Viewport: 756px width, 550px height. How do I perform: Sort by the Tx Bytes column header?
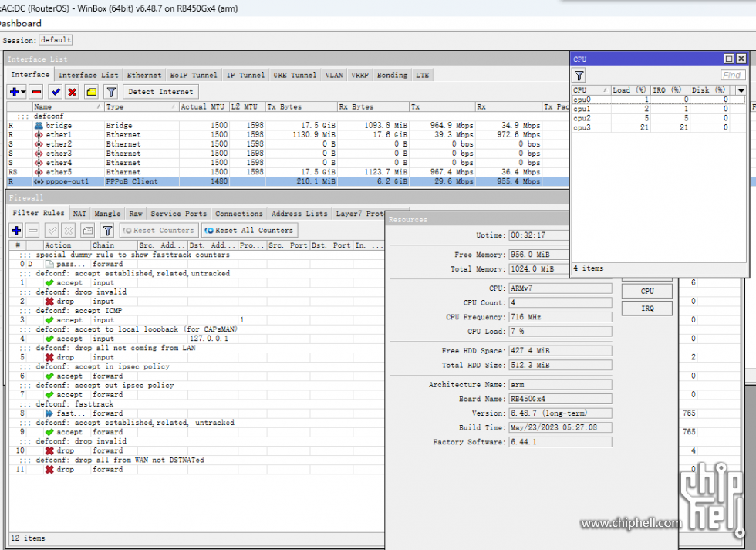tap(301, 106)
